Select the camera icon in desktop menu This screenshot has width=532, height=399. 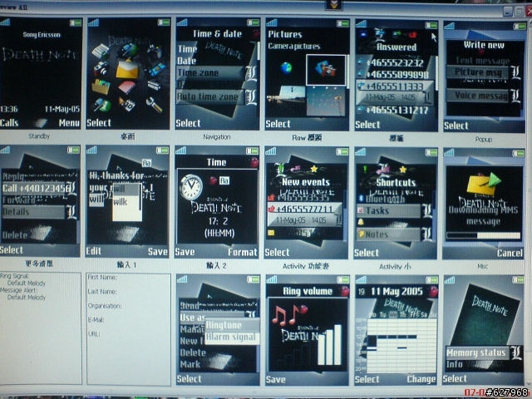pos(101,68)
